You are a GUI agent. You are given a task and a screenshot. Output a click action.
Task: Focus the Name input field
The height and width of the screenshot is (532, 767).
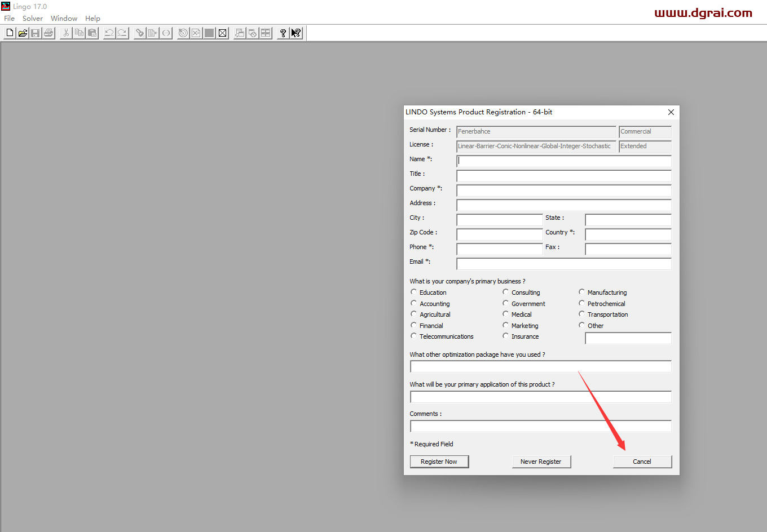[x=564, y=161]
